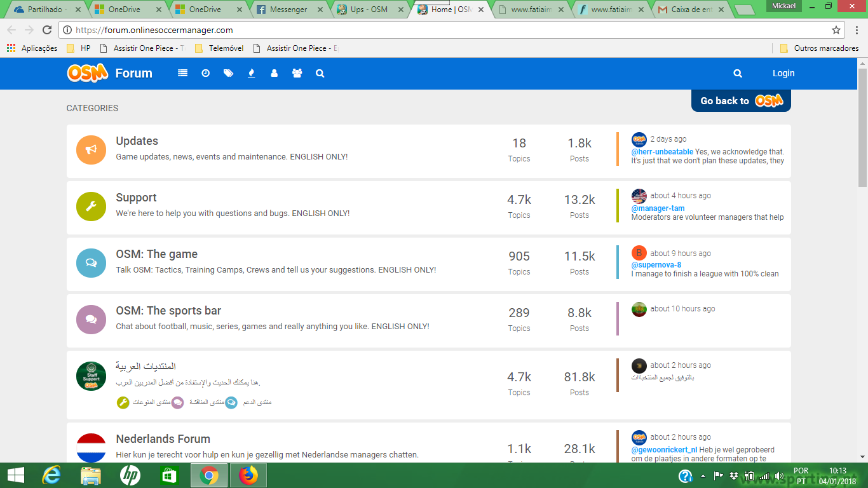
Task: Click the search magnifier next to Groups icon
Action: tap(320, 73)
